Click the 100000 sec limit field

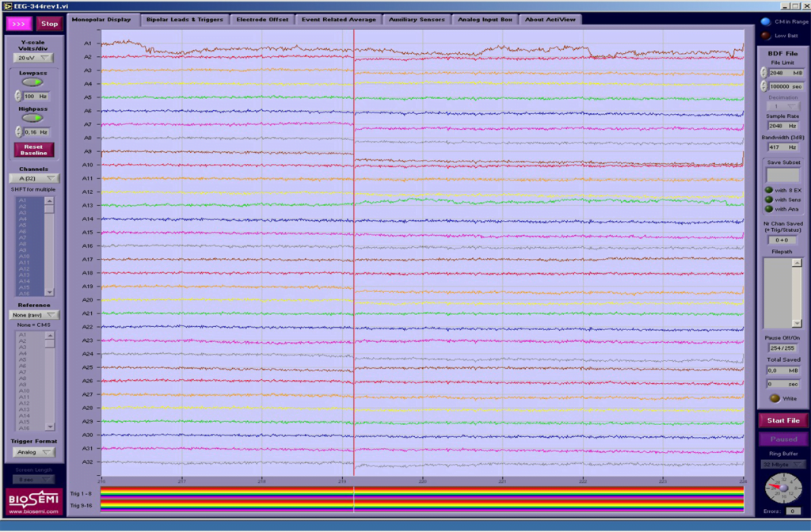tap(786, 86)
